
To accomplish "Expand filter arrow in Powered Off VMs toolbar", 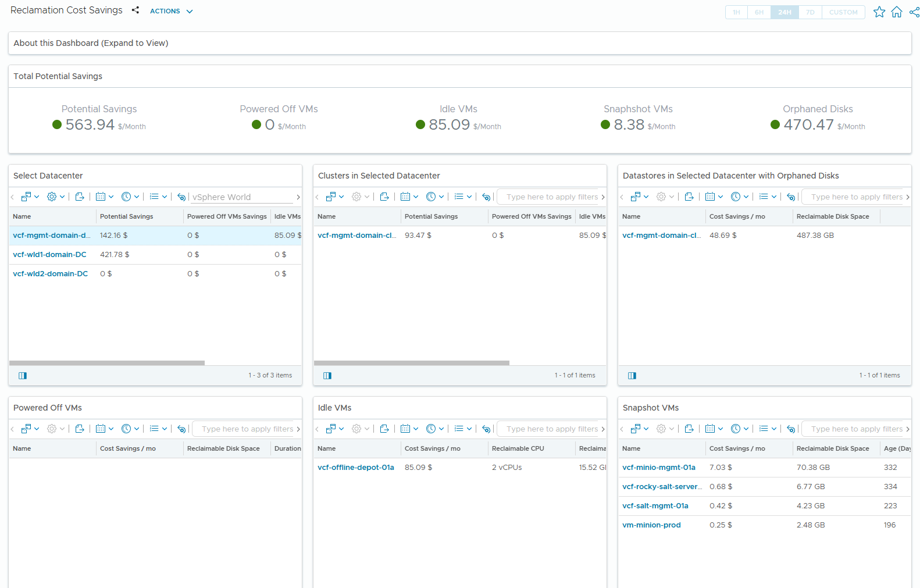I will (298, 429).
